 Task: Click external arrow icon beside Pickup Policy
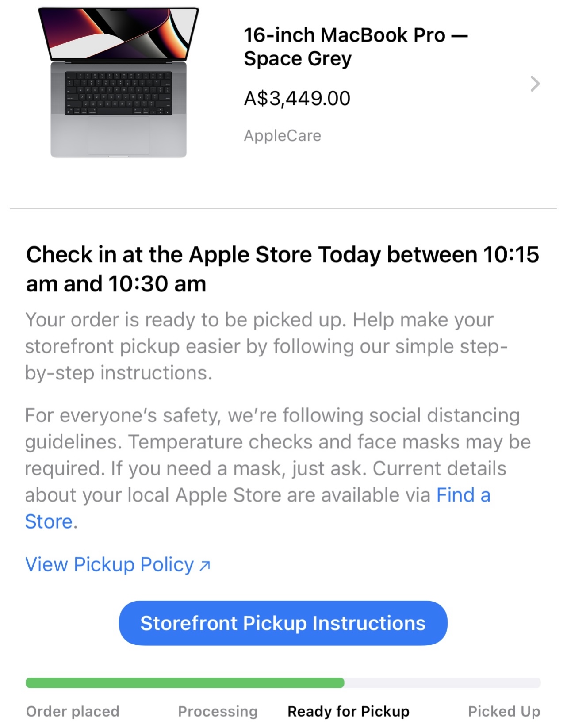[205, 565]
